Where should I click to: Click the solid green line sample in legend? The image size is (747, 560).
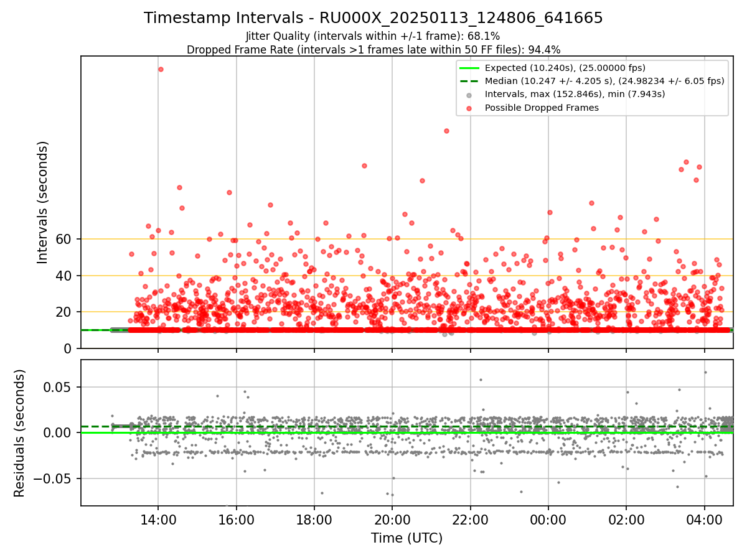click(469, 68)
